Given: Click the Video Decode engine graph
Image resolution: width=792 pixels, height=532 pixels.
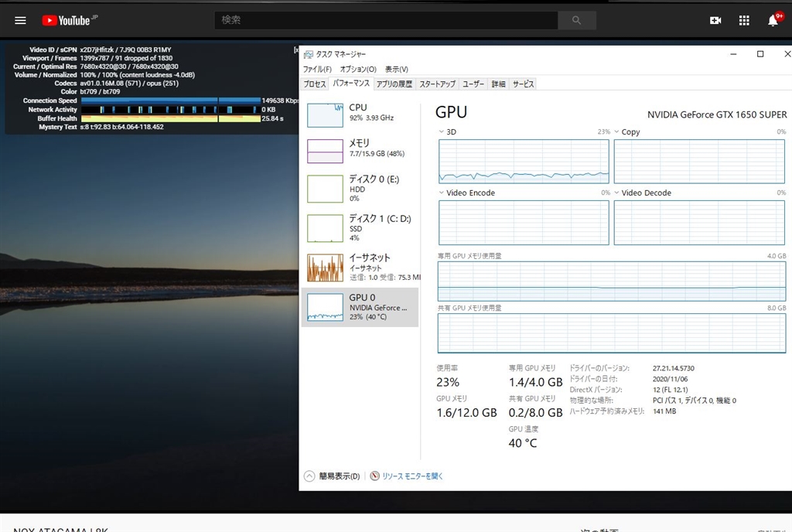Looking at the screenshot, I should (699, 223).
